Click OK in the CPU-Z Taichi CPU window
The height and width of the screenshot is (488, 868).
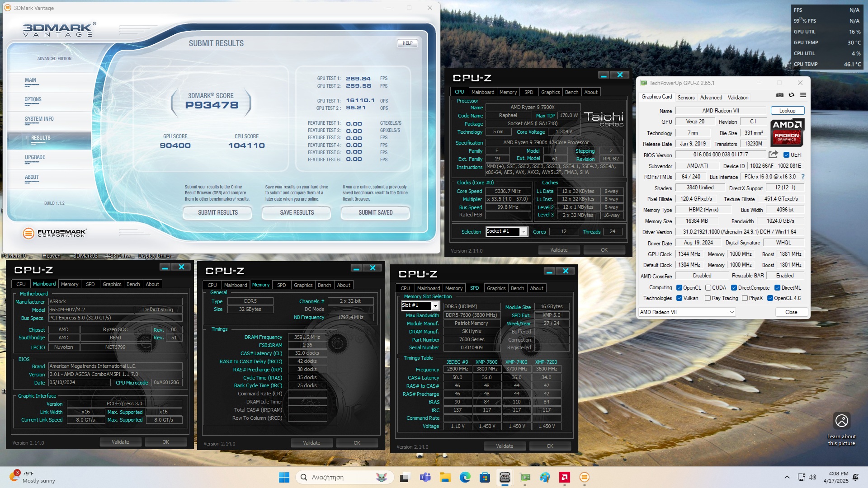(604, 250)
